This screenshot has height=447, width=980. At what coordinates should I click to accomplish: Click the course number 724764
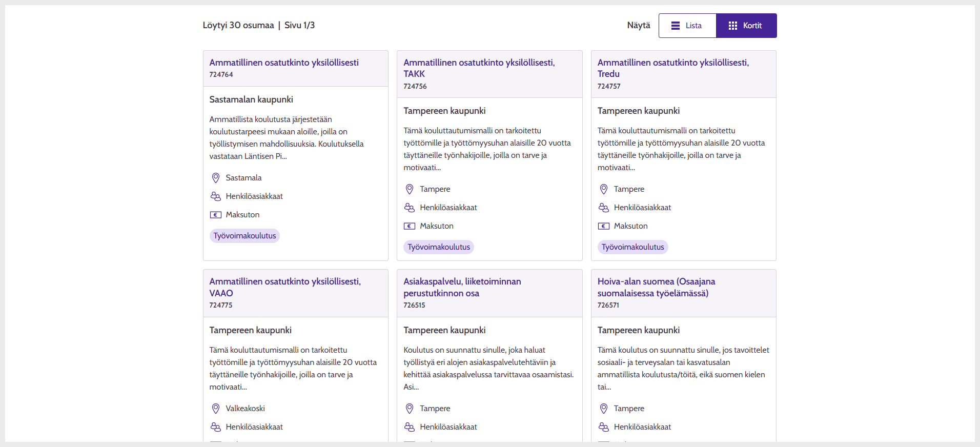(x=221, y=75)
